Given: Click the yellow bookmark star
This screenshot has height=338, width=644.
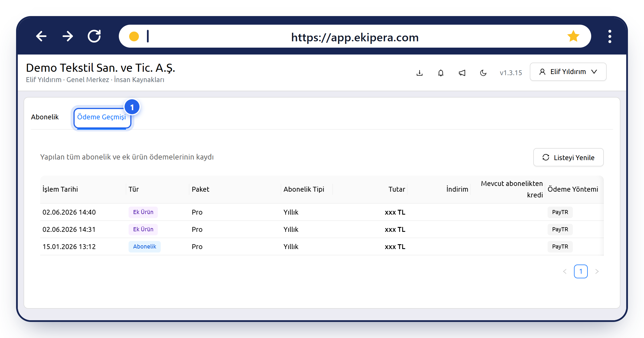Looking at the screenshot, I should 573,36.
